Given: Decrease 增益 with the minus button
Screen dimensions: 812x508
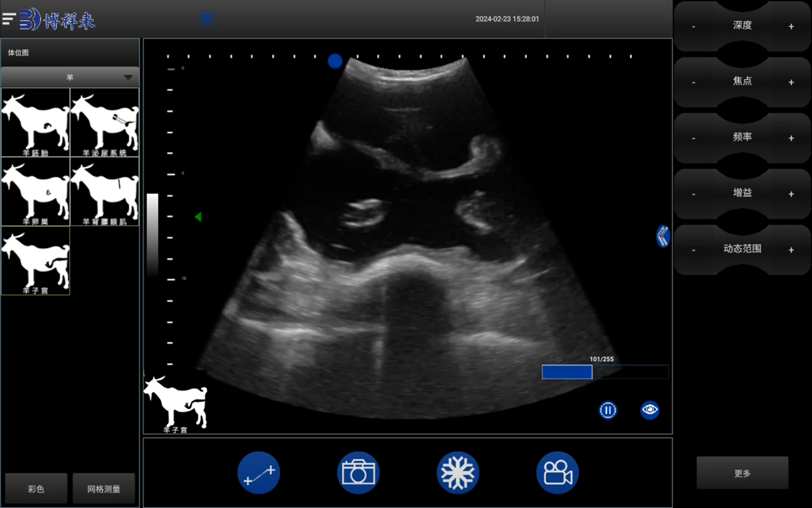Looking at the screenshot, I should pos(694,194).
